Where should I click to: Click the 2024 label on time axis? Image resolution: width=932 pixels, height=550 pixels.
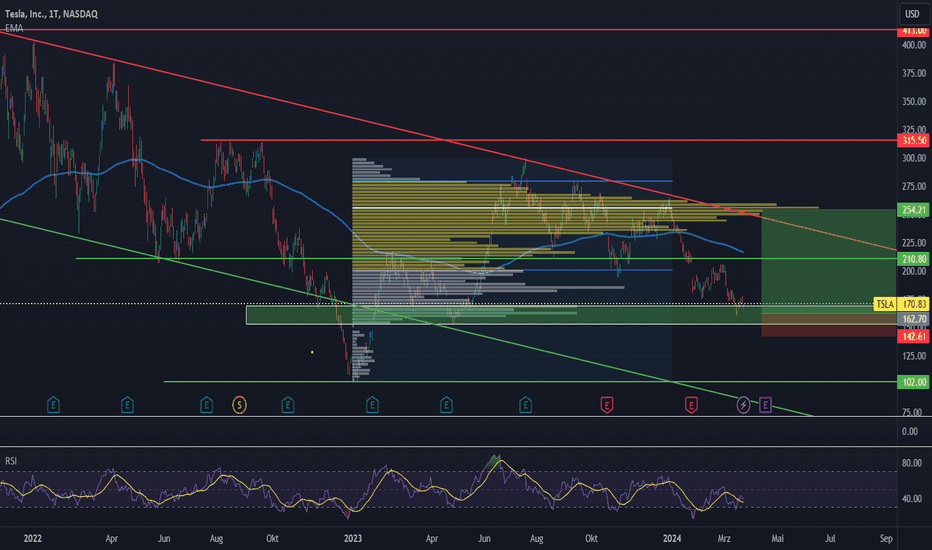tap(672, 538)
